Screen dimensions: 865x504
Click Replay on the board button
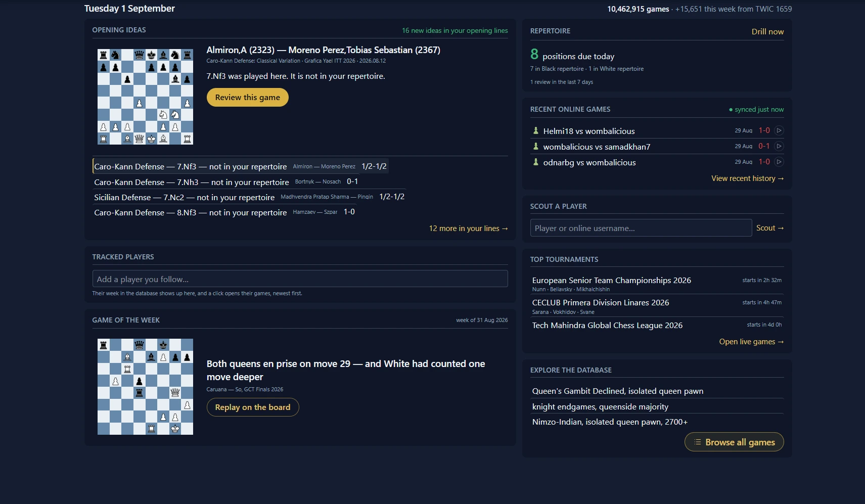click(253, 407)
